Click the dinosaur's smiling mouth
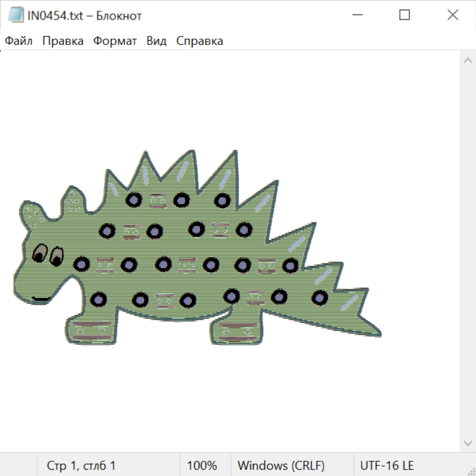This screenshot has height=476, width=476. point(41,299)
